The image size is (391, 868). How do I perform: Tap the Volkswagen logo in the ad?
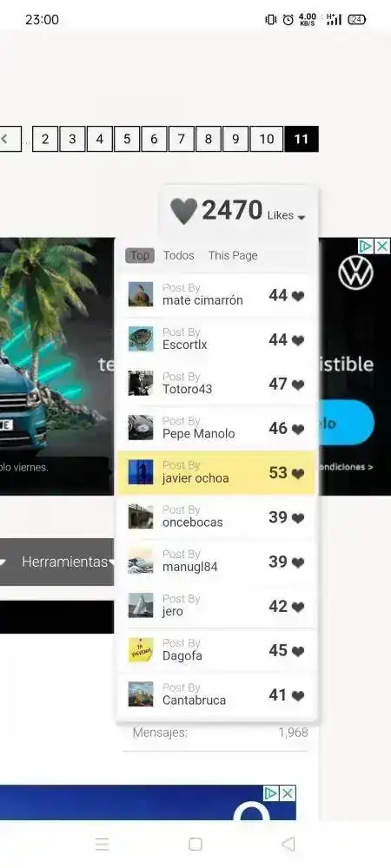pos(355,273)
